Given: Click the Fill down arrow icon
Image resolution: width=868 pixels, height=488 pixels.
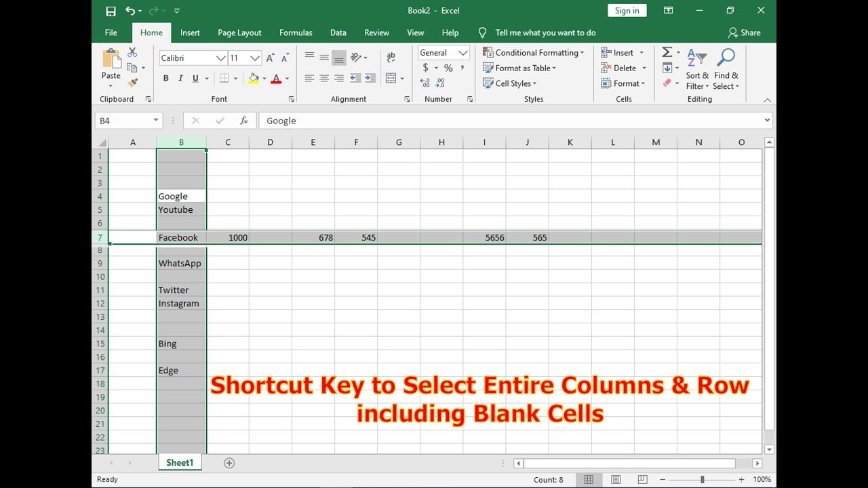Looking at the screenshot, I should [x=667, y=68].
